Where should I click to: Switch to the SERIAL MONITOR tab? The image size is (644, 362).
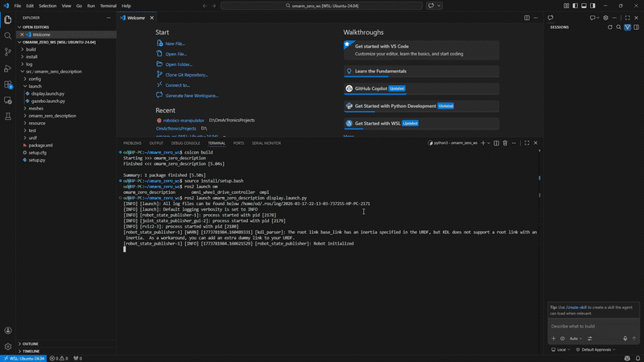266,143
